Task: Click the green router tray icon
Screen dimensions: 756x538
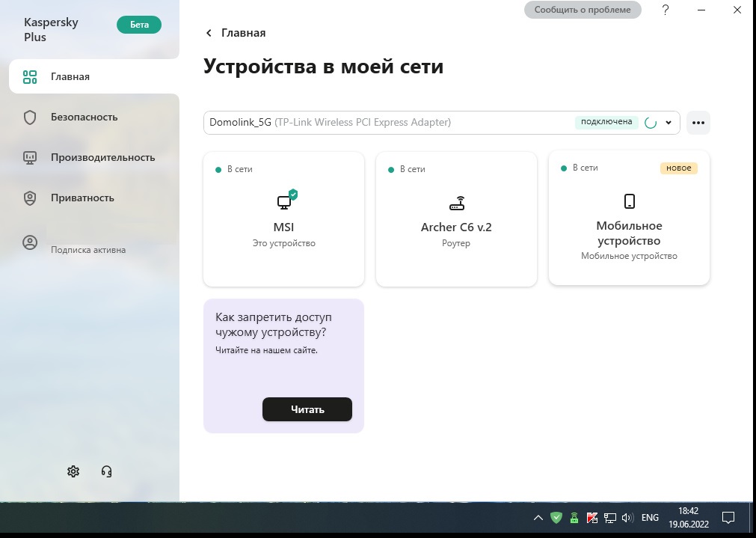Action: [574, 519]
